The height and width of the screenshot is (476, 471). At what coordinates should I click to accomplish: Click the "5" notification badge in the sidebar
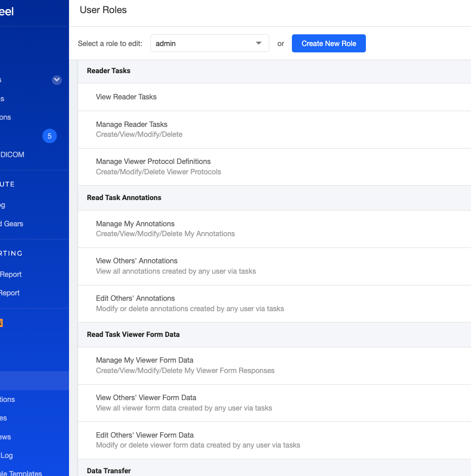pyautogui.click(x=50, y=136)
